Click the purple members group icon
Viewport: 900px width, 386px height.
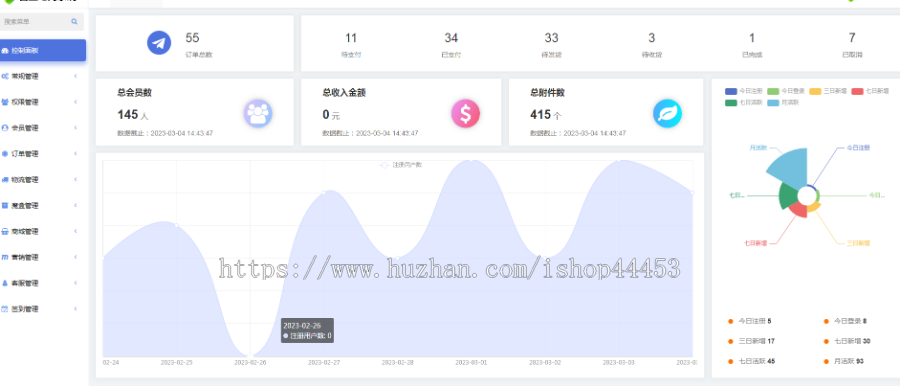258,114
